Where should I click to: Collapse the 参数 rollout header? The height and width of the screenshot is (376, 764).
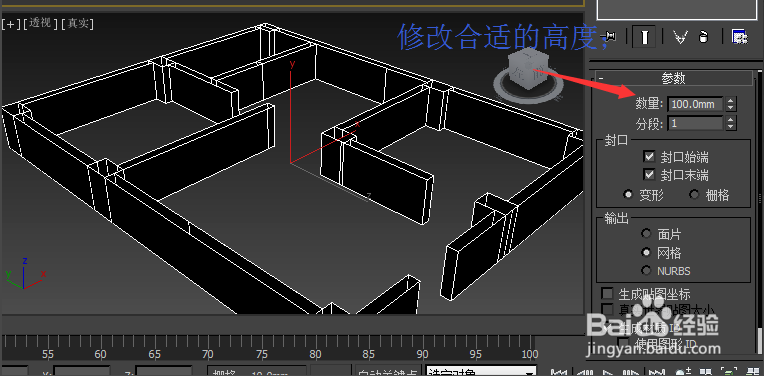tap(674, 78)
